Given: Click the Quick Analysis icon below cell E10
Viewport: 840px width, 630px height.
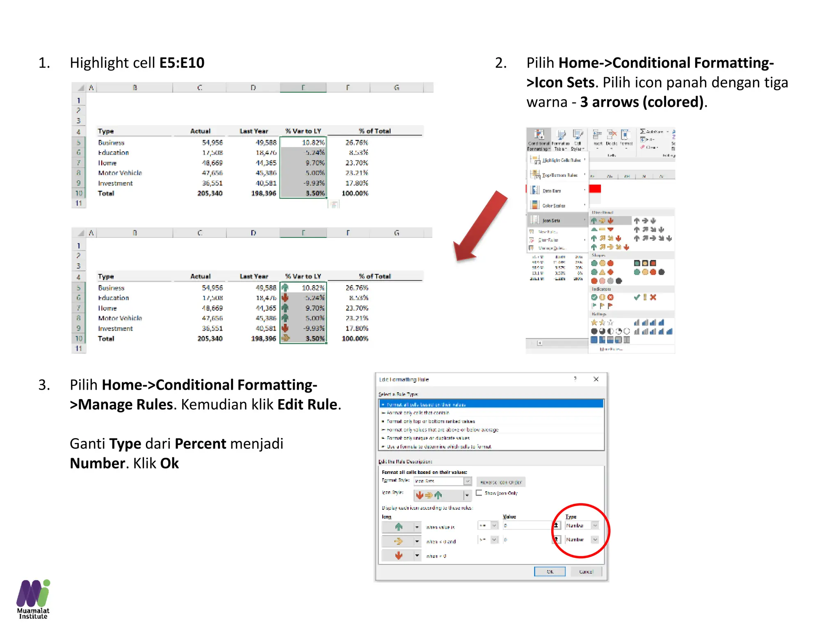Looking at the screenshot, I should [334, 204].
